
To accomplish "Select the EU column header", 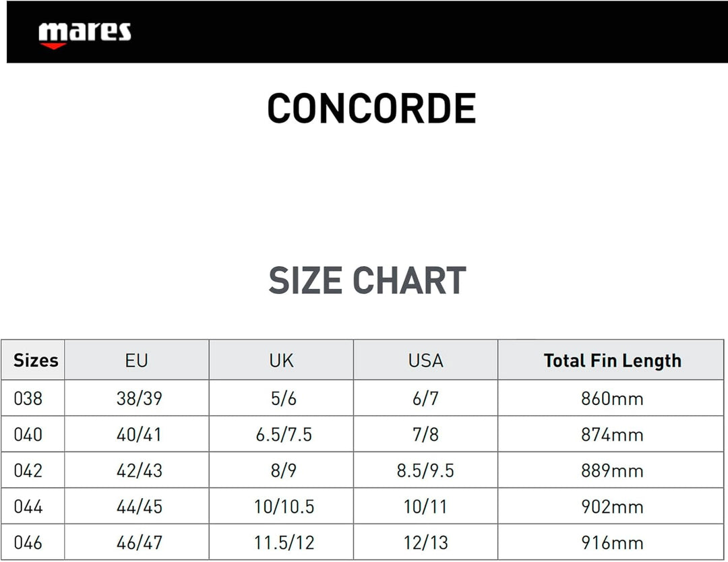I will pyautogui.click(x=136, y=361).
